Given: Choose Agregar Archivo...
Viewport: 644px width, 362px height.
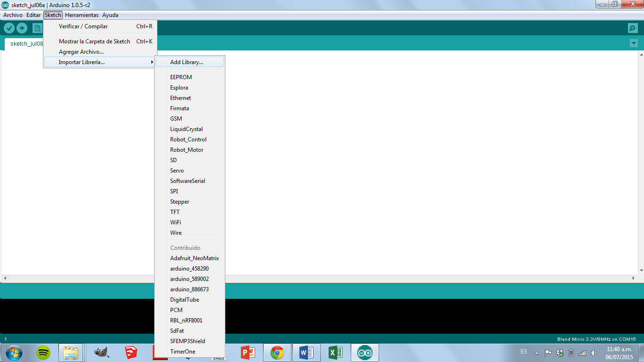Looking at the screenshot, I should (x=100, y=52).
